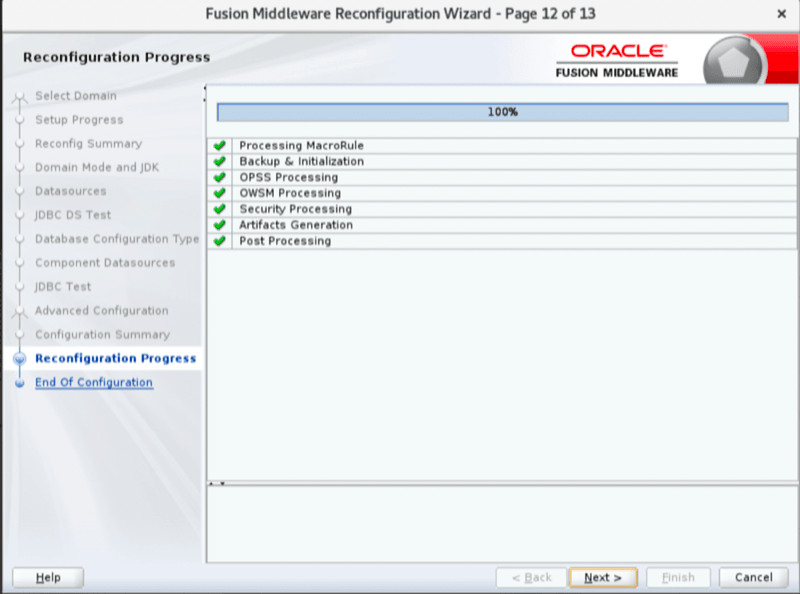Viewport: 800px width, 594px height.
Task: Click inside the empty message log pane
Action: 502,524
